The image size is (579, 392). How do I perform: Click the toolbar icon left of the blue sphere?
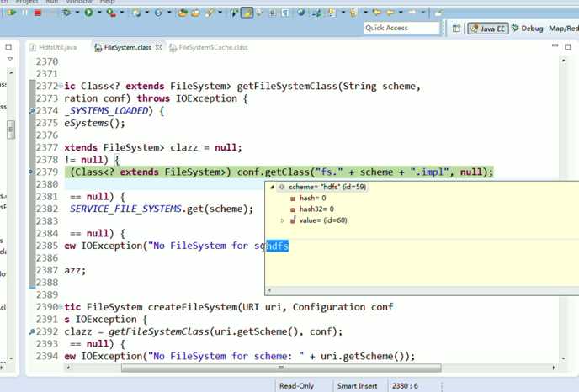coord(136,13)
